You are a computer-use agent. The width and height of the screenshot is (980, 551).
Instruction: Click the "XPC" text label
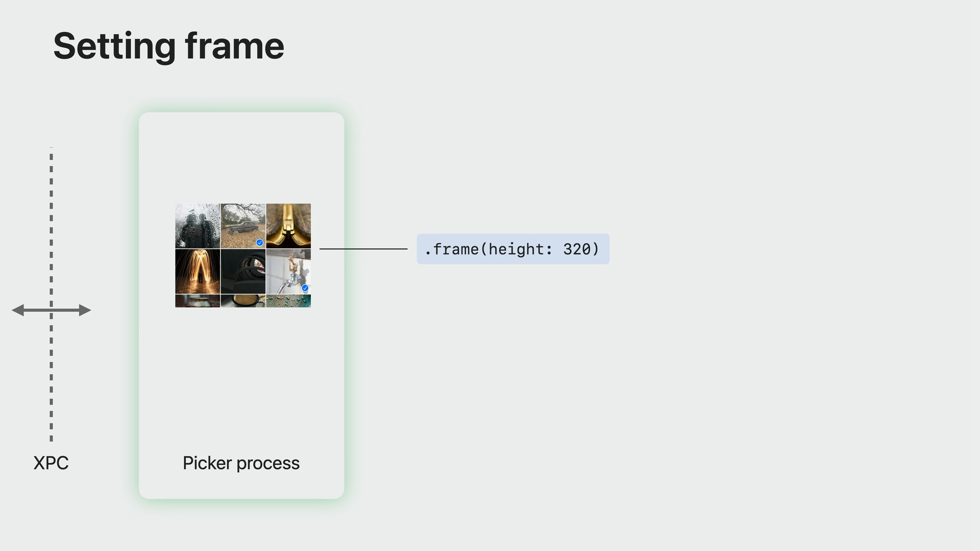[51, 463]
